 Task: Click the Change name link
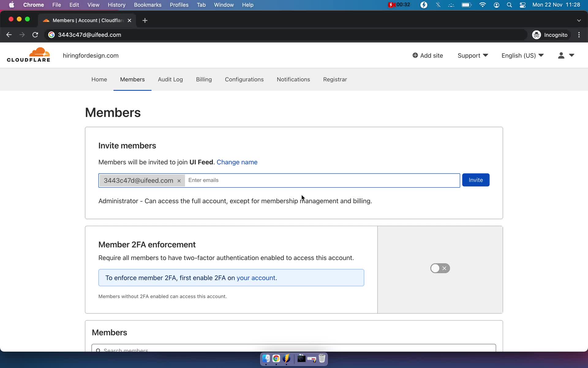click(x=237, y=162)
